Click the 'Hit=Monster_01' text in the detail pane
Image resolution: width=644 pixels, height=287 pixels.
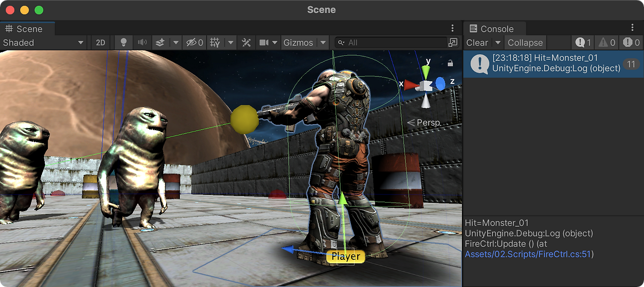[497, 223]
